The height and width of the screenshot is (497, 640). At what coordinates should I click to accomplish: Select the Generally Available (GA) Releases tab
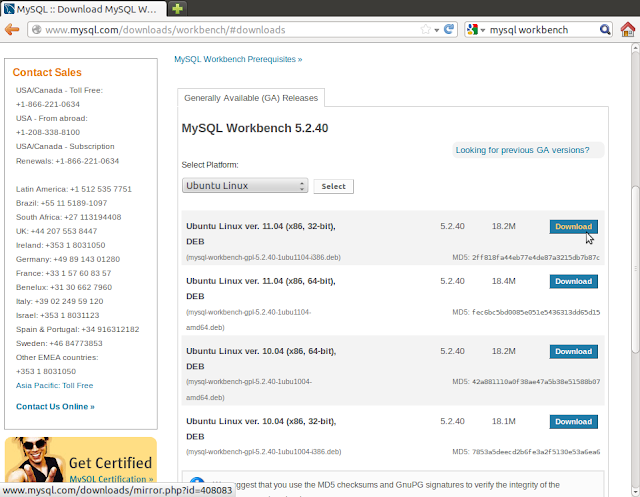pos(251,98)
